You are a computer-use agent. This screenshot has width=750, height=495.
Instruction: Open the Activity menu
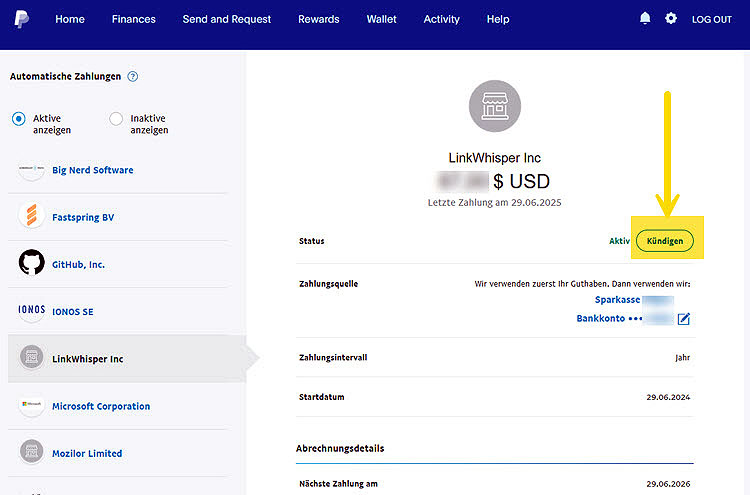pos(441,19)
